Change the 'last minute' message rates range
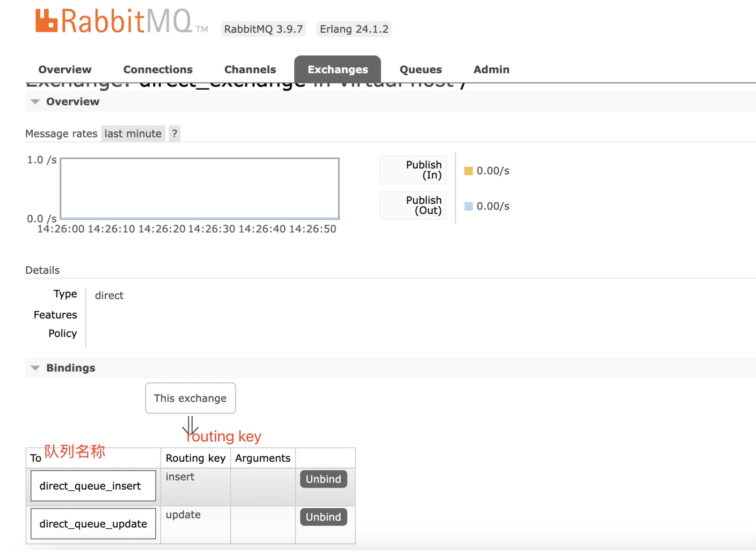 pyautogui.click(x=133, y=133)
